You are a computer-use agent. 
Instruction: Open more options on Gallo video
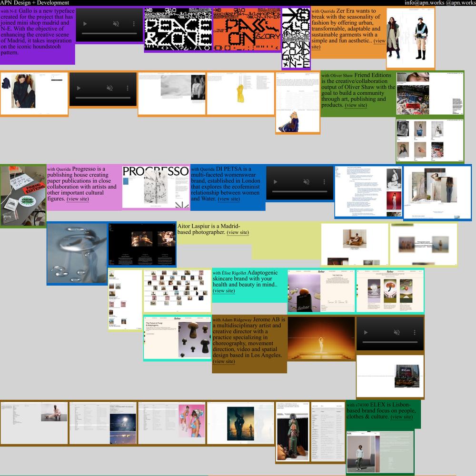click(x=134, y=24)
